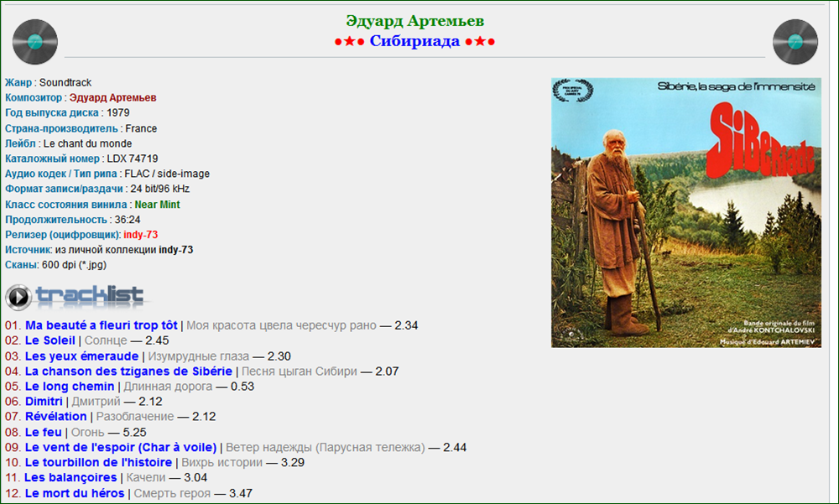This screenshot has width=839, height=504.
Task: Click the track 08 duration 5.25
Action: (x=134, y=433)
